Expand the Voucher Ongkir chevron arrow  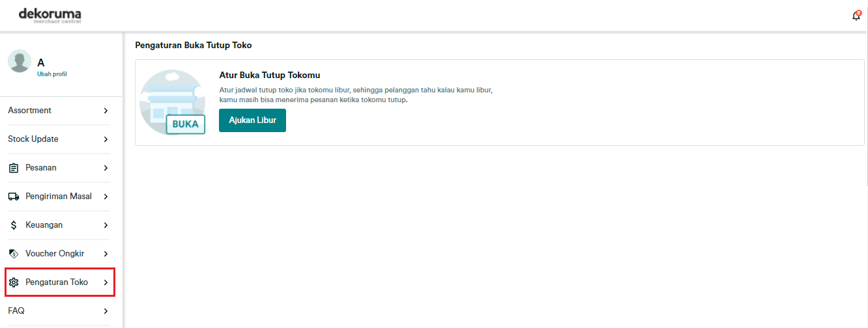106,254
